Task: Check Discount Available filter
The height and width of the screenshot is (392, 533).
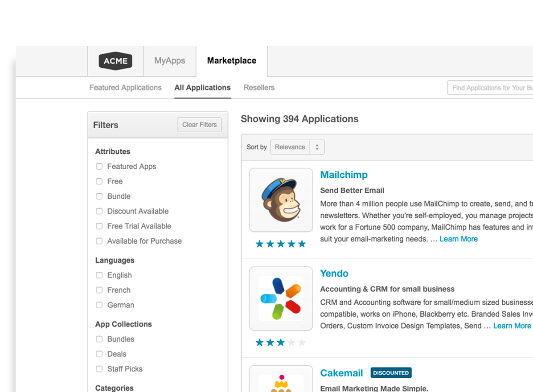Action: pos(99,211)
